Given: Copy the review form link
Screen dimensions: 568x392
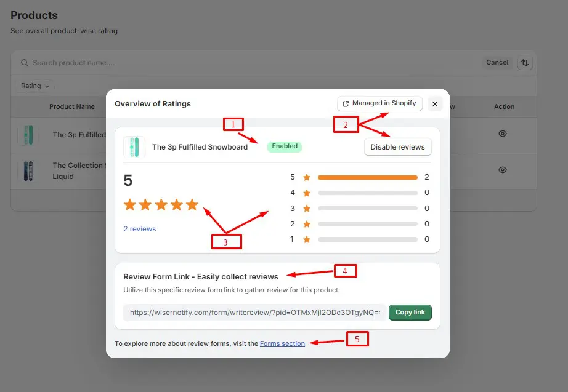Looking at the screenshot, I should 410,313.
